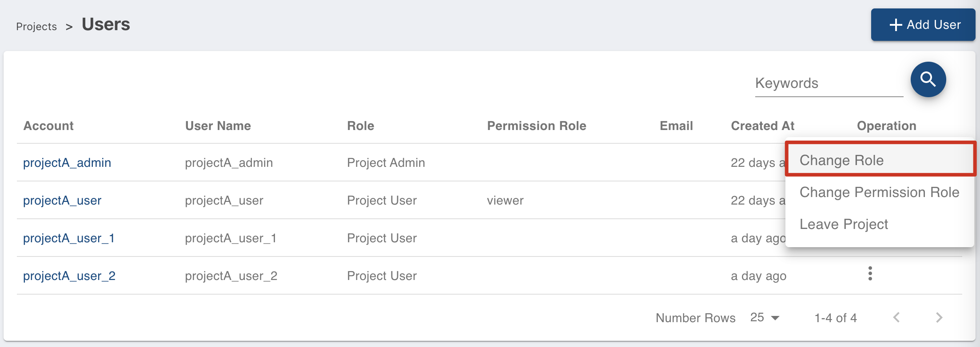
Task: Click the projectA_user user name cell
Action: (x=224, y=201)
